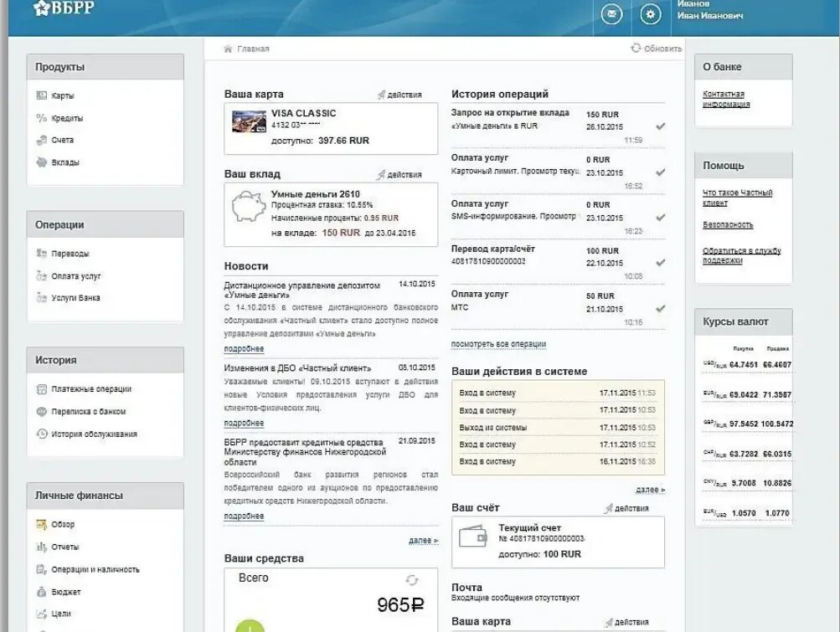The width and height of the screenshot is (840, 632).
Task: Click the wallet icon of Текущий счет
Action: point(473,536)
